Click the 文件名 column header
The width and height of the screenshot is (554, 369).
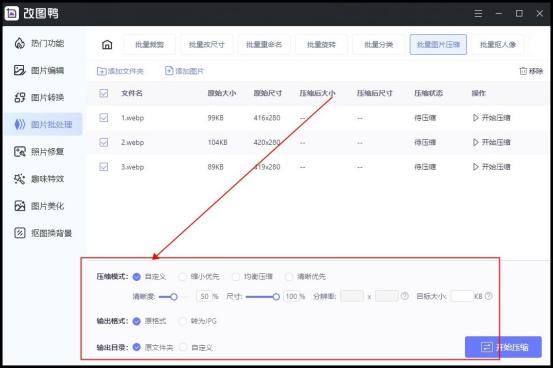pos(132,93)
